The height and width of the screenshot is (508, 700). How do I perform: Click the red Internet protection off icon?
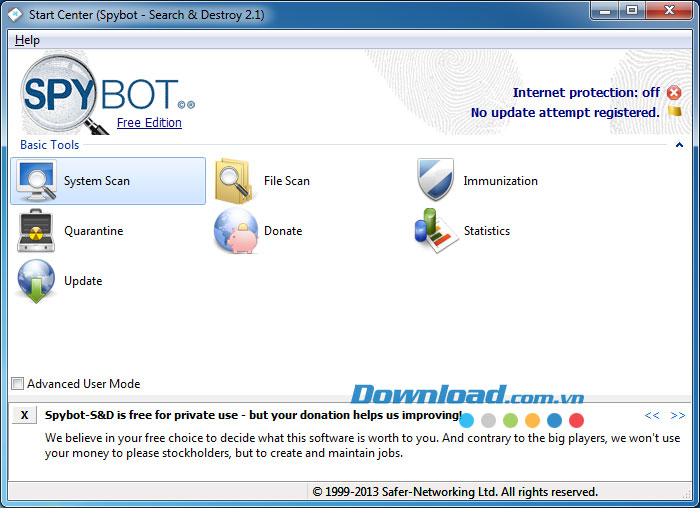(x=674, y=93)
